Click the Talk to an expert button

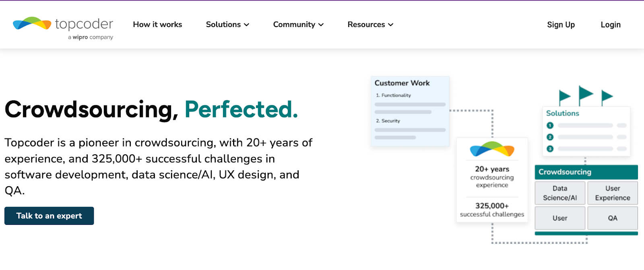tap(49, 216)
